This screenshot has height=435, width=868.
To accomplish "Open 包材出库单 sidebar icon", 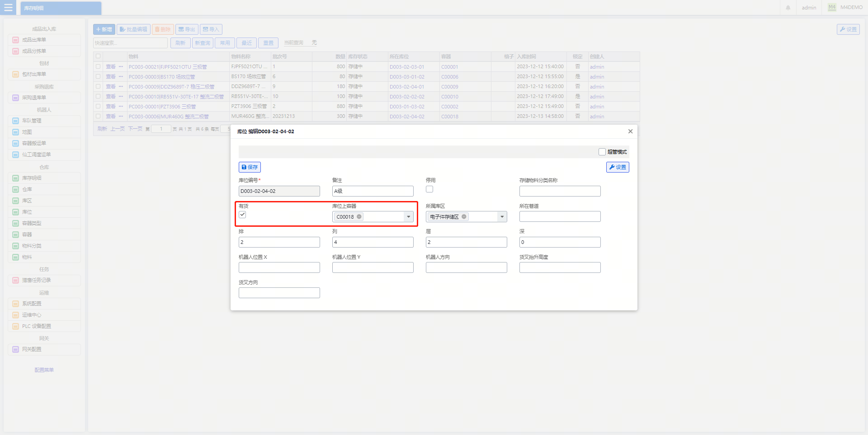I will coord(16,75).
